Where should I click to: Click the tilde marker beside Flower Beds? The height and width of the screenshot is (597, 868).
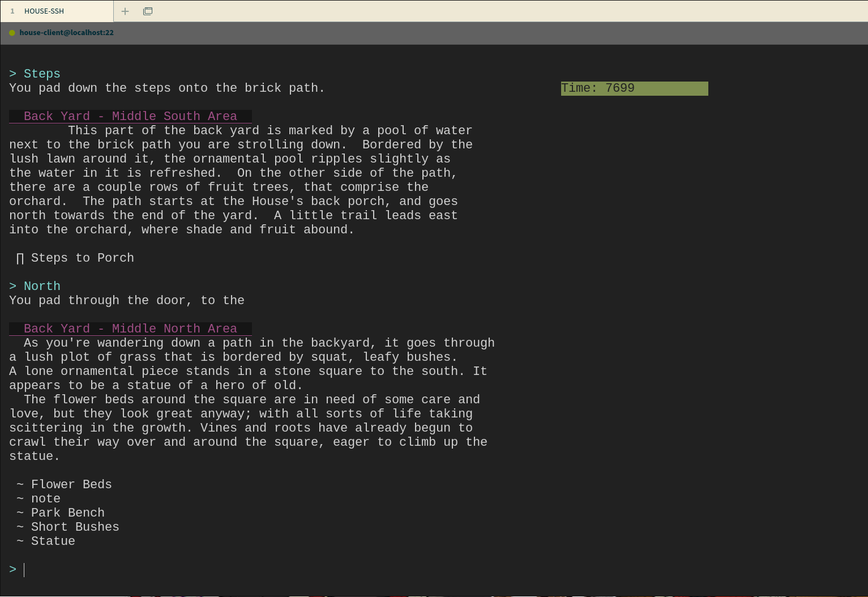click(20, 484)
